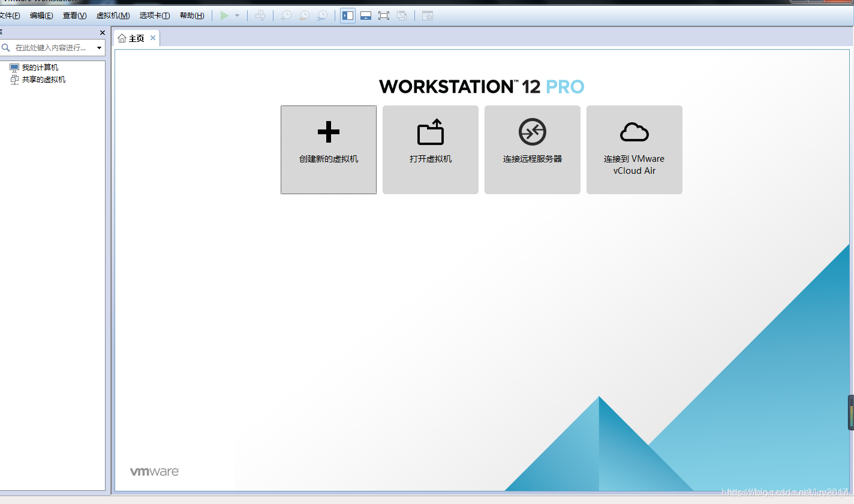Click the take snapshot clock icon

(286, 16)
